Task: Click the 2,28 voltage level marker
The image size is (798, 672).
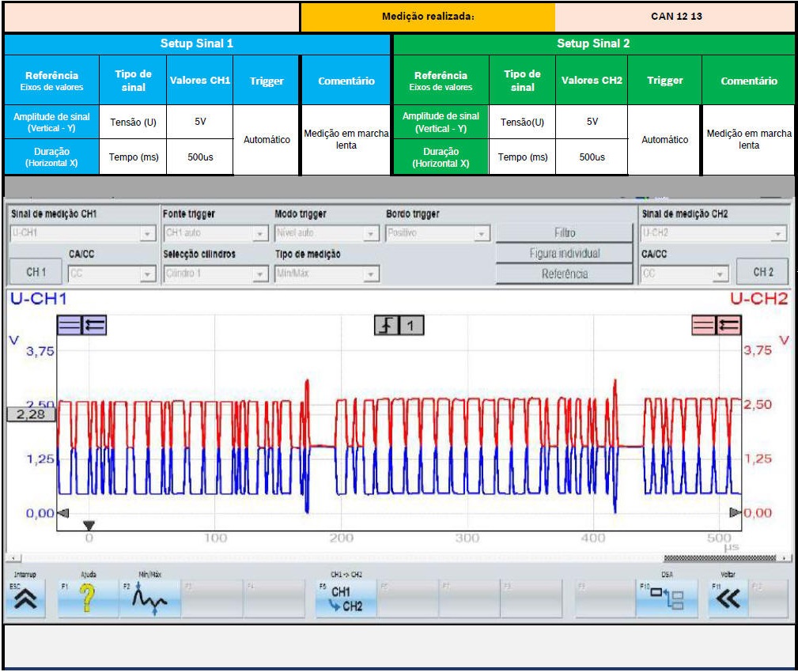Action: (32, 413)
